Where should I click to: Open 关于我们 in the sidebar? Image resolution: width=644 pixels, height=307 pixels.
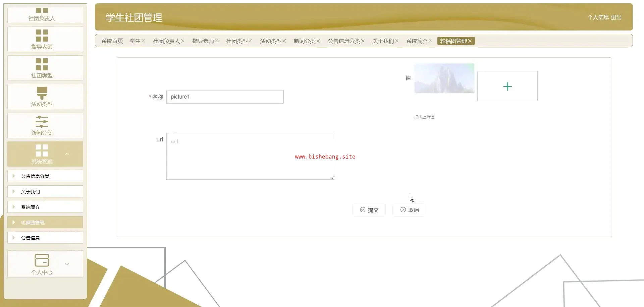[x=45, y=191]
